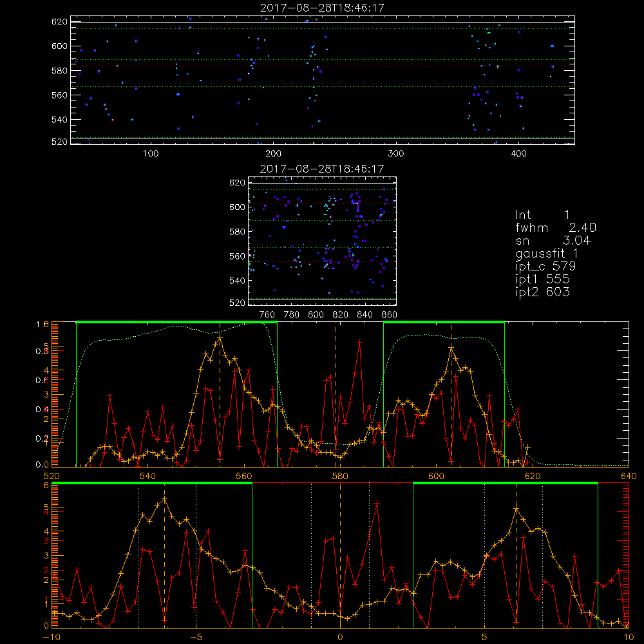This screenshot has height=644, width=644.
Task: Click x-axis label -5 on the bottom plot
Action: [196, 638]
